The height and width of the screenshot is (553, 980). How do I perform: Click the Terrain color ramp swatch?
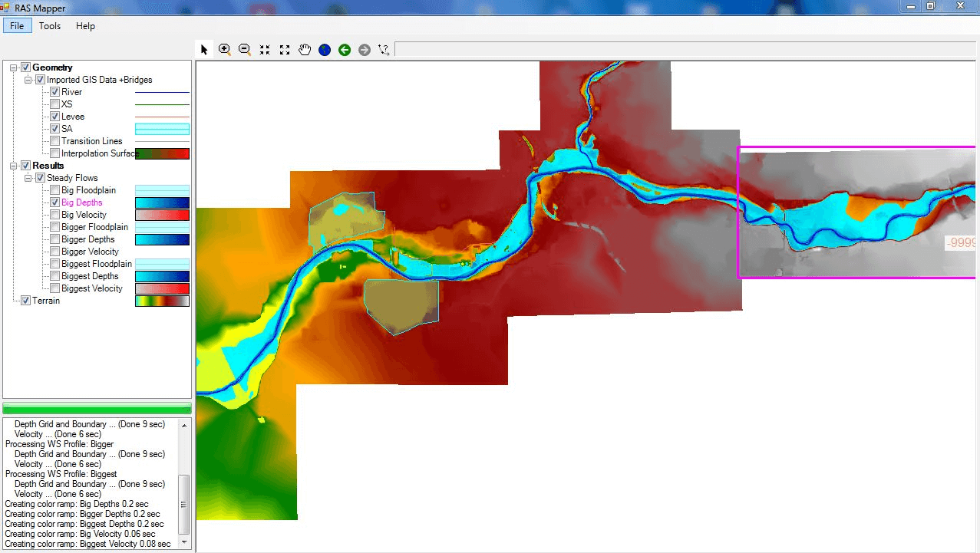(x=162, y=301)
